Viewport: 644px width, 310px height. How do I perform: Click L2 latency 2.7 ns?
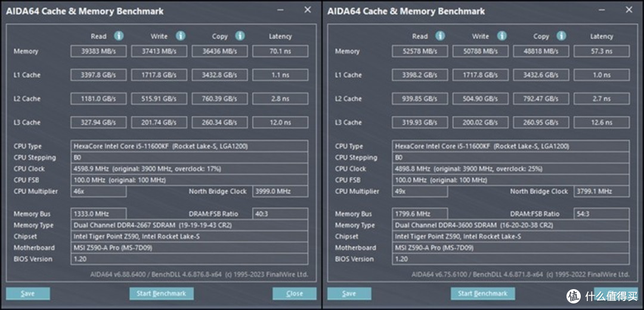[601, 99]
